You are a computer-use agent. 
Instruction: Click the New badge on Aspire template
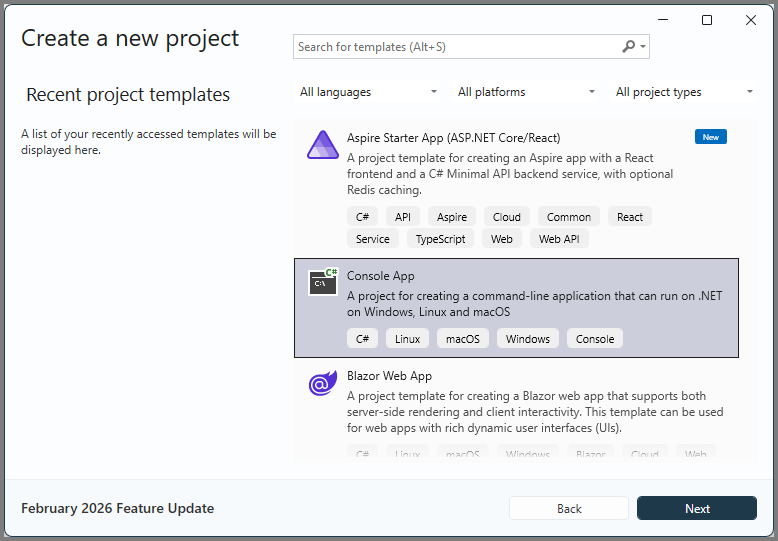[710, 137]
